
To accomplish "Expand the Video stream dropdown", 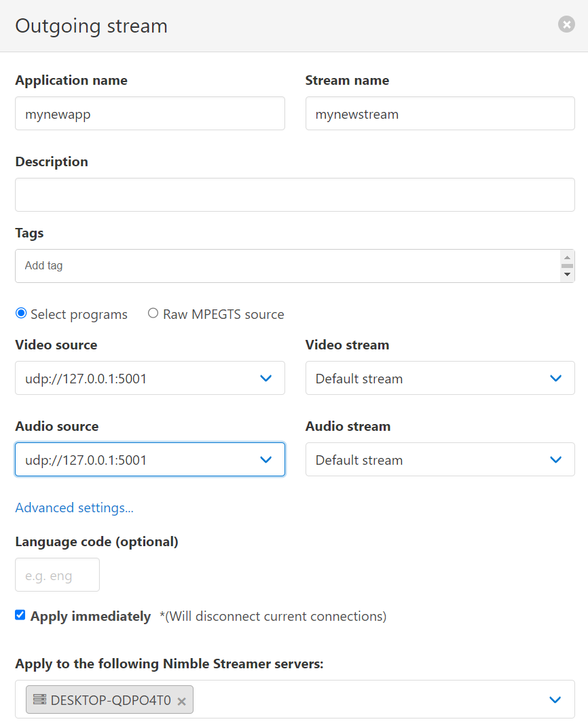I will [x=440, y=378].
